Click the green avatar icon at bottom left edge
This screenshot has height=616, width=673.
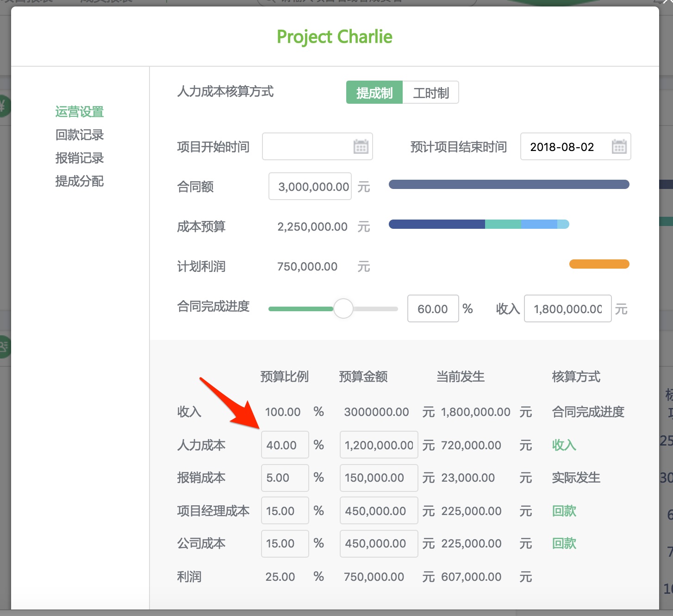[4, 347]
